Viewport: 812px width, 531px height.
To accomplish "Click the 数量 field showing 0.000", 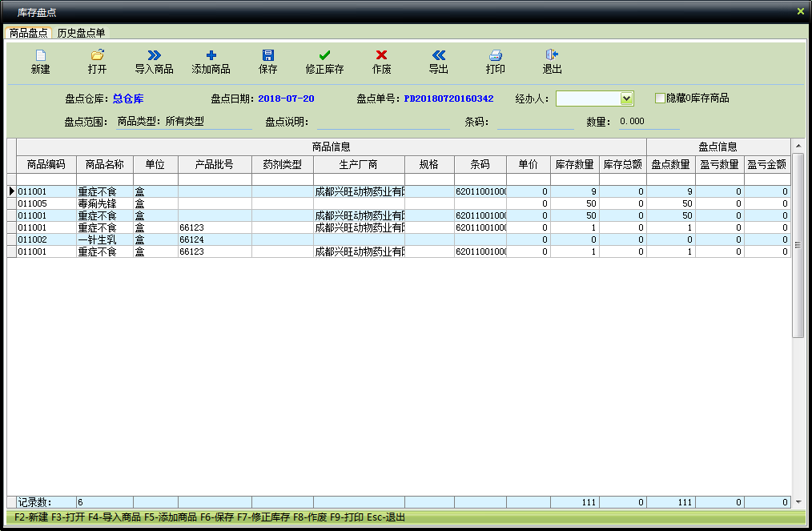I will [649, 122].
